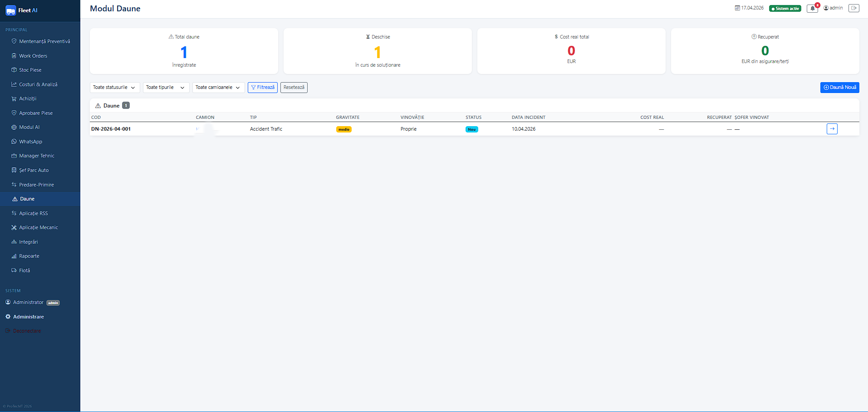Click COD column header
Screen dimensions: 868x412
coord(96,117)
